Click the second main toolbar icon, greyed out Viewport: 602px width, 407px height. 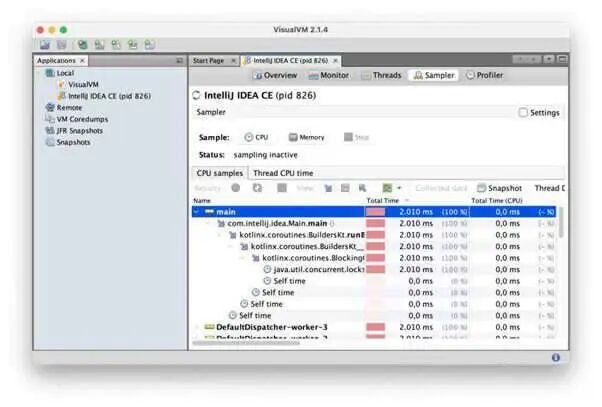(61, 45)
